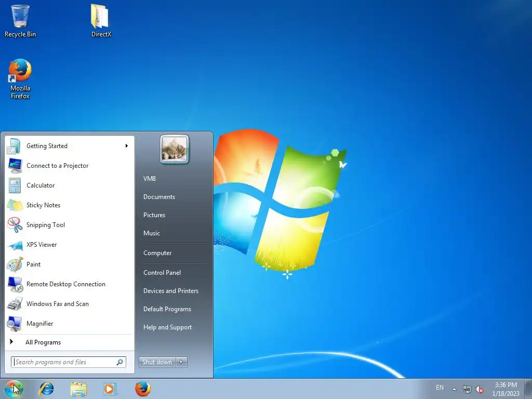Open Documents from Start menu
Viewport: 532px width, 399px height.
pyautogui.click(x=159, y=197)
